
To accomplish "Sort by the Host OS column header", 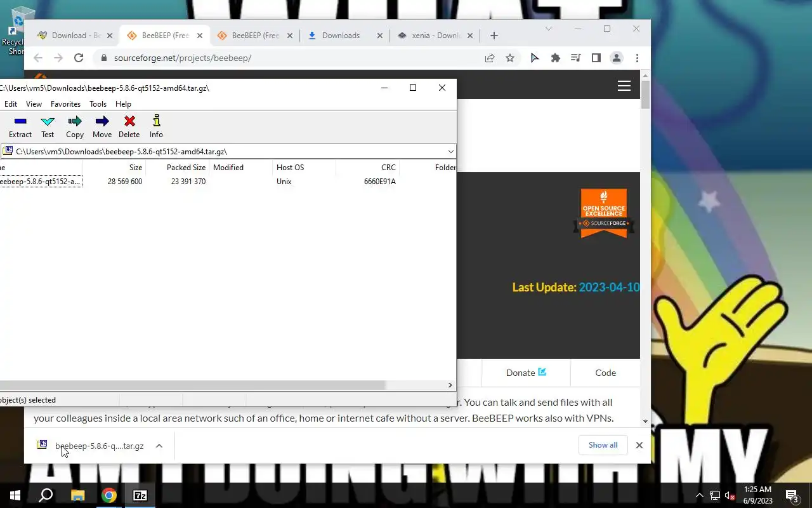I will [304, 168].
